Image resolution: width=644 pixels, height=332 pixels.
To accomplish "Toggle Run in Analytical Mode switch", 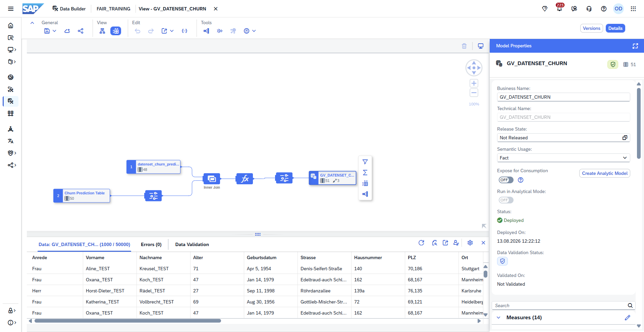I will click(x=506, y=200).
